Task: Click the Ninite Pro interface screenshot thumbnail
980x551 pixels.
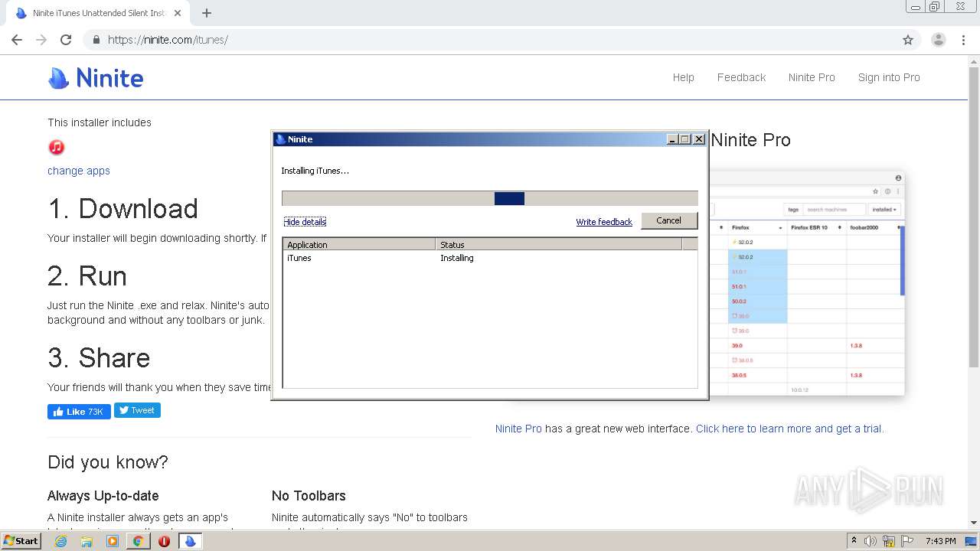Action: coord(806,284)
